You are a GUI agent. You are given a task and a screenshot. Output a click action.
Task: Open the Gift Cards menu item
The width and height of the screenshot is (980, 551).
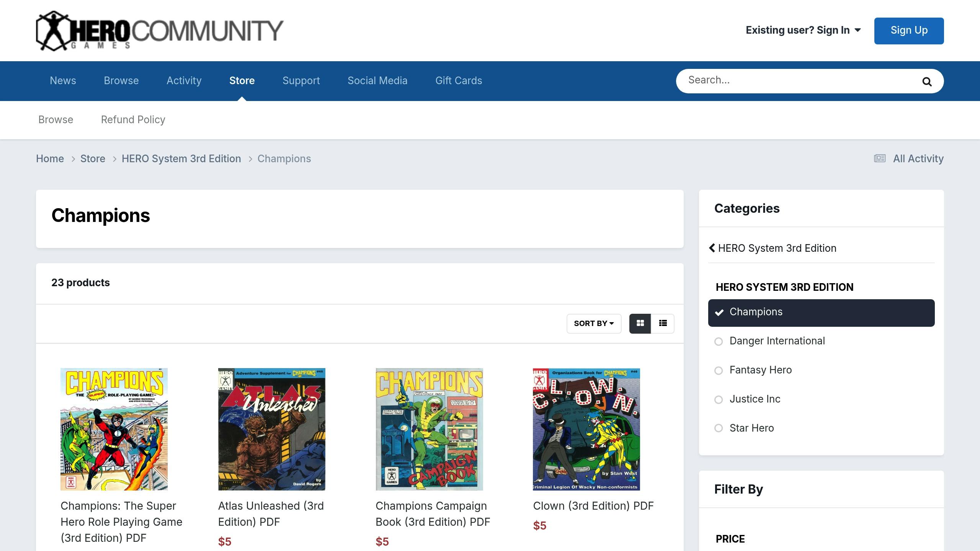[459, 81]
